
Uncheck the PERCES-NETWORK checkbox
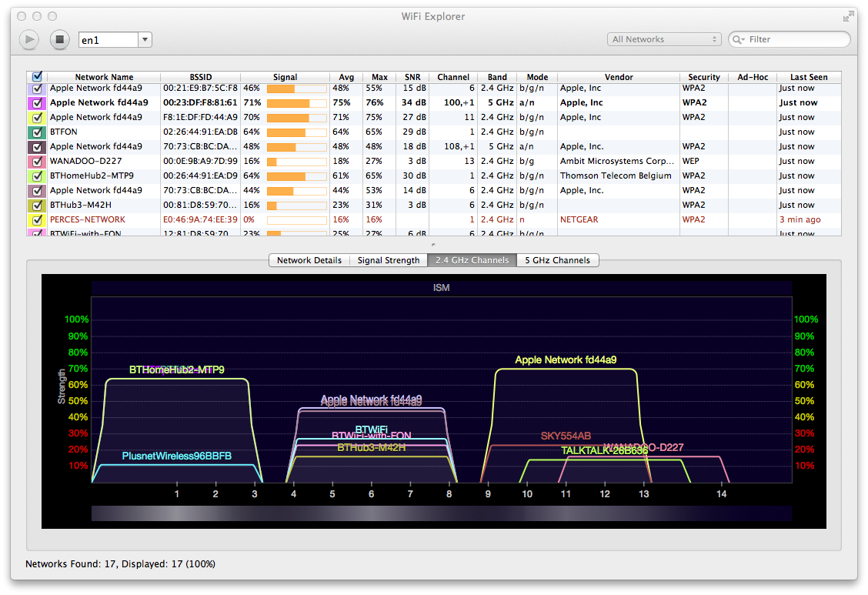click(37, 219)
